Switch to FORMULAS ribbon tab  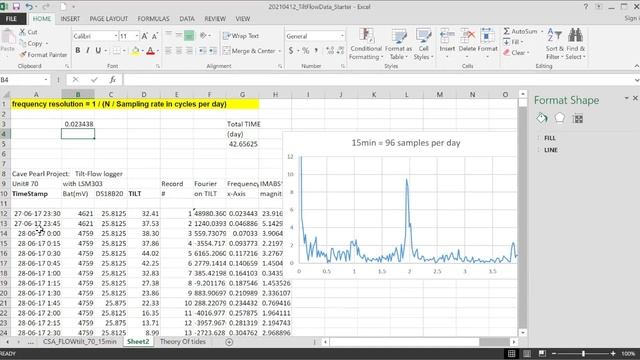point(153,19)
